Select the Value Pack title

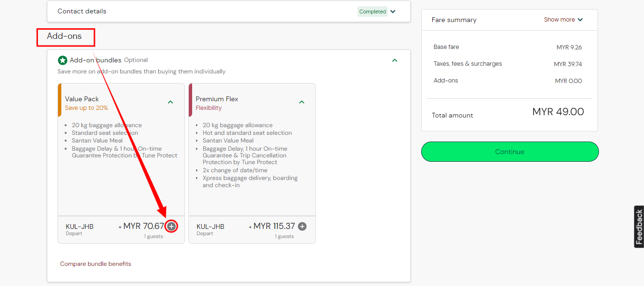coord(82,99)
